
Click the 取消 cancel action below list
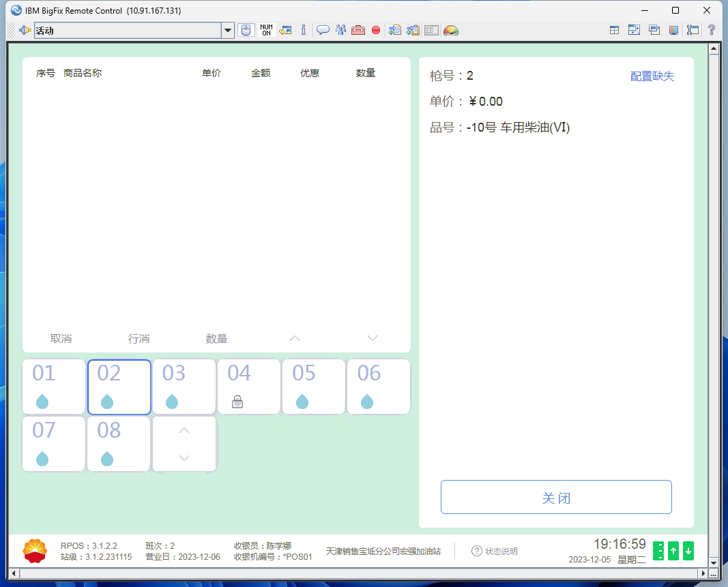point(61,339)
